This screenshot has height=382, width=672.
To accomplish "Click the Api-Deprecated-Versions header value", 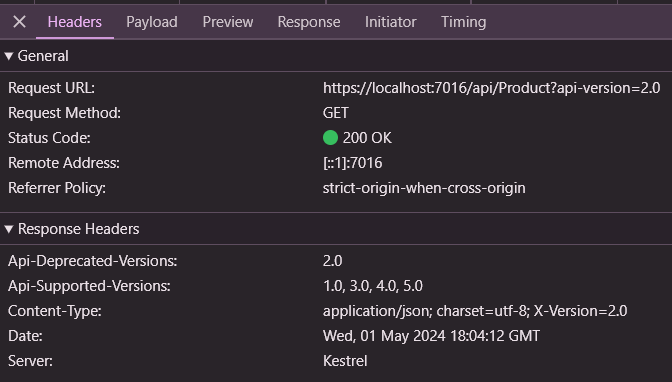I will [x=332, y=261].
